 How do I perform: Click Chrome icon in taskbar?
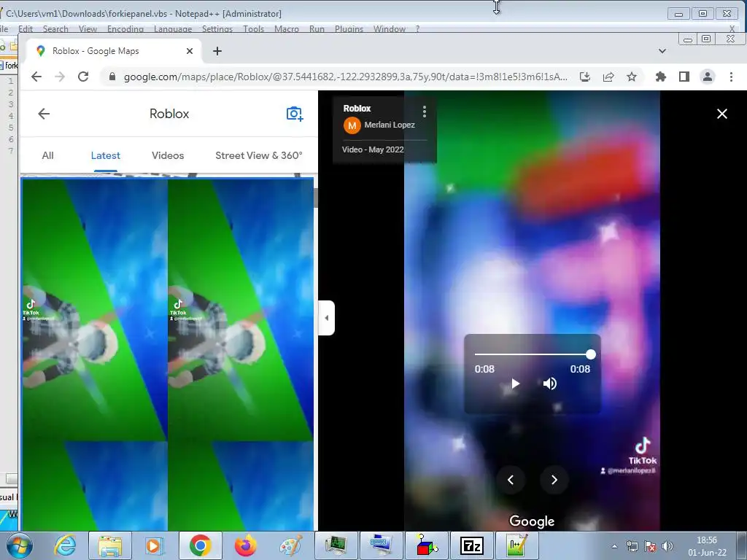click(200, 545)
